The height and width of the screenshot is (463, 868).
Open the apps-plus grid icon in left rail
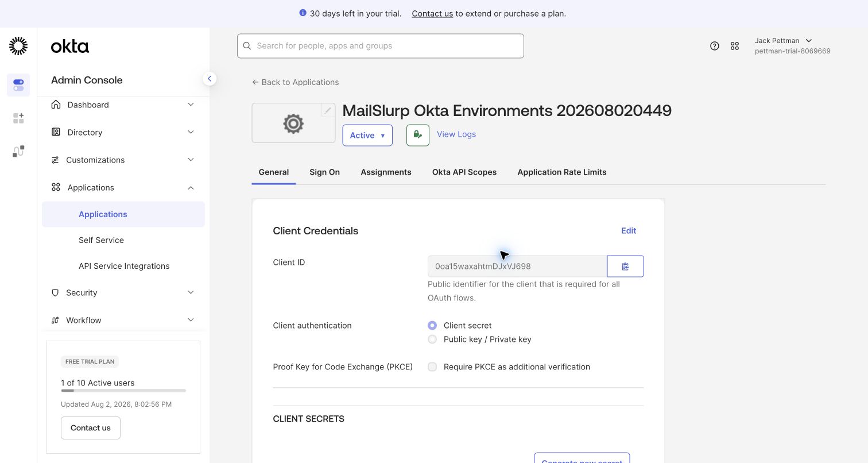point(18,118)
